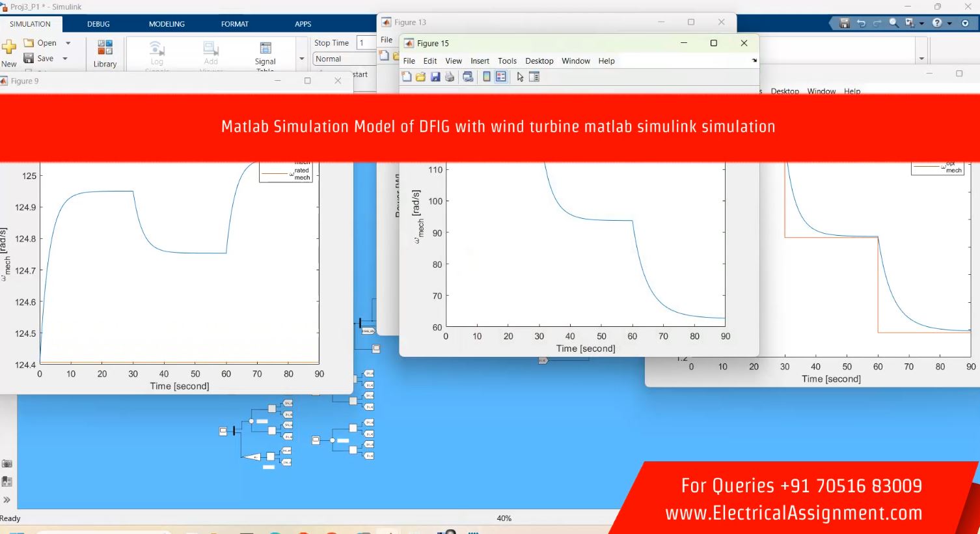The height and width of the screenshot is (534, 980).
Task: Open the Simulink Library browser
Action: pos(105,53)
